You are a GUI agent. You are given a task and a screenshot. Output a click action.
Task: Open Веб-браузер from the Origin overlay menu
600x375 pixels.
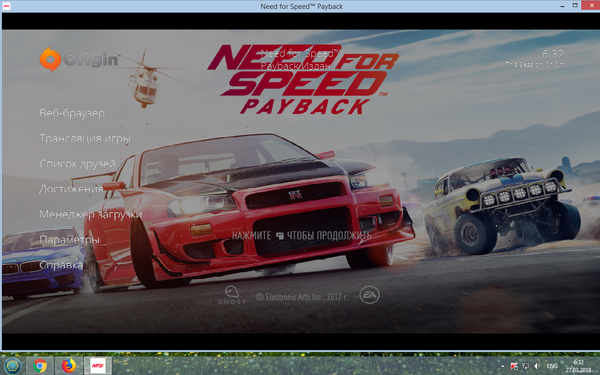(72, 113)
